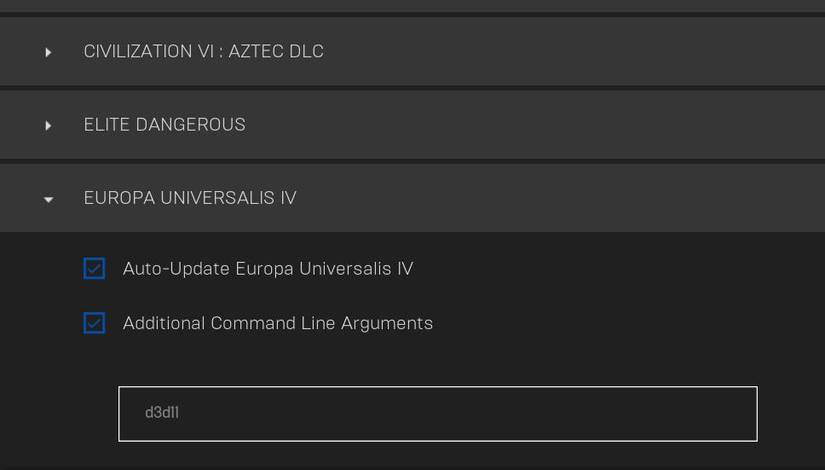Click the blue checkmark icon for Command Line Arguments
Image resolution: width=825 pixels, height=470 pixels.
(x=94, y=323)
